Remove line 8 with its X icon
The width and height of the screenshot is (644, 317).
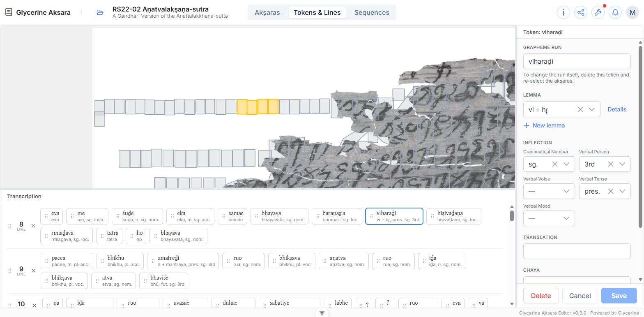pyautogui.click(x=34, y=226)
